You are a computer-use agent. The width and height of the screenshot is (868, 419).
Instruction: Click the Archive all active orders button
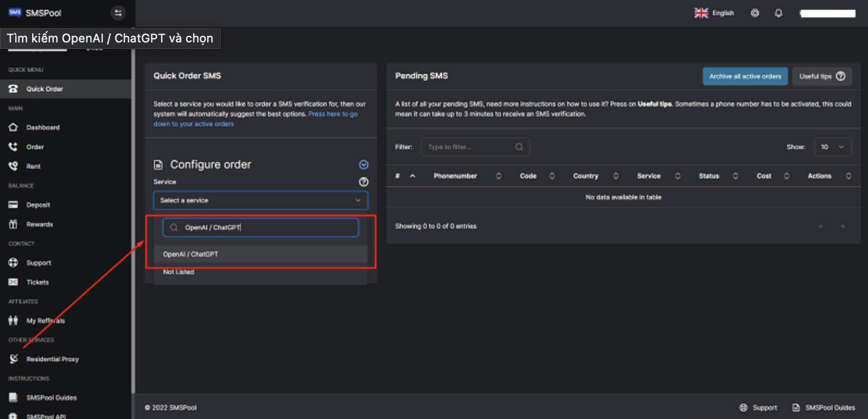[x=745, y=76]
